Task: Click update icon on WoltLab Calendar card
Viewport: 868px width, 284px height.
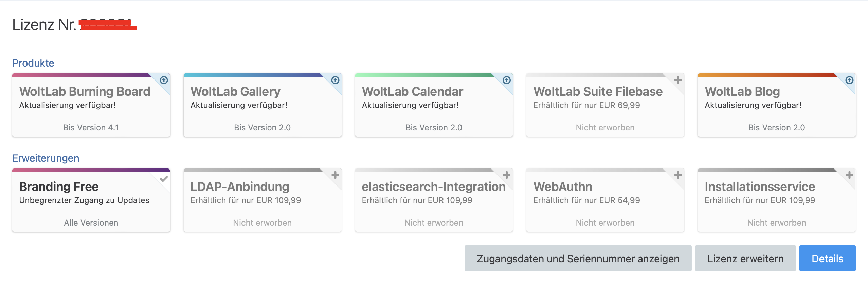Action: point(507,80)
